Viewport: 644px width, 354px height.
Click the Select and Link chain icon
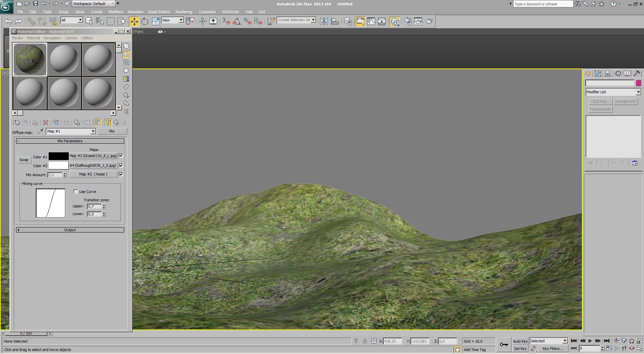tap(31, 21)
